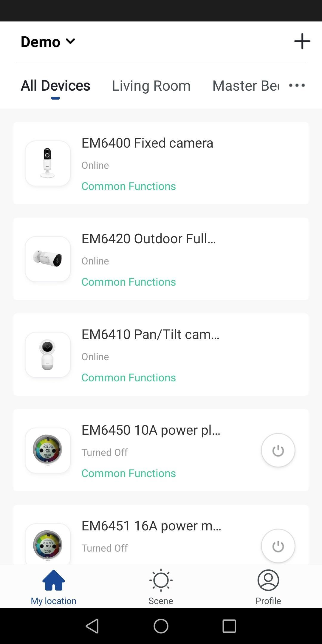The image size is (322, 644).
Task: Tap the plus icon to add device
Action: [x=302, y=41]
